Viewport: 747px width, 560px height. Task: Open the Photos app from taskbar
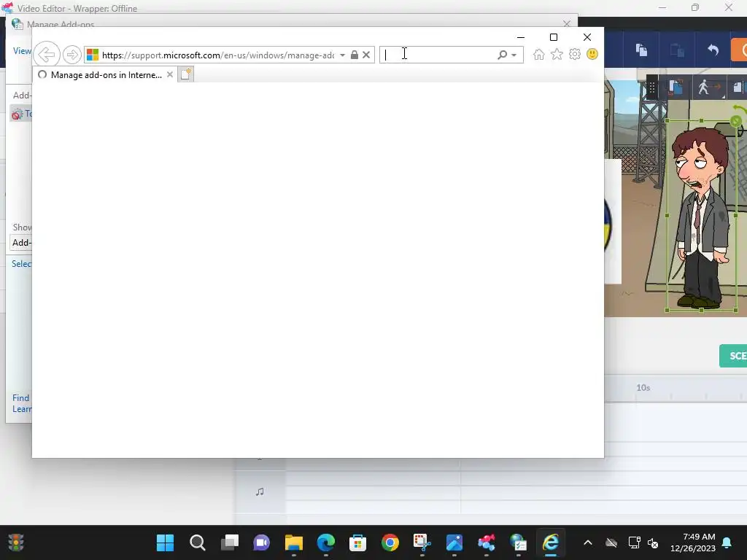pyautogui.click(x=454, y=542)
